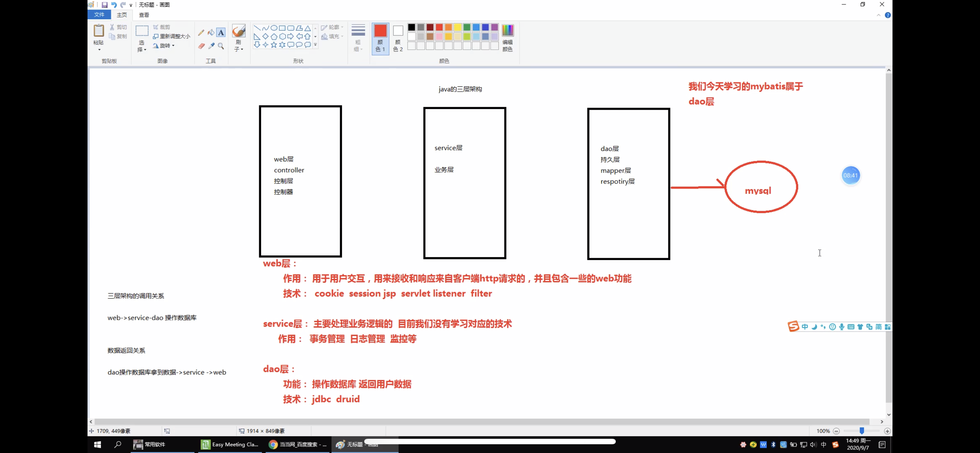Choose the Oval shape
Viewport: 980px width, 453px height.
(x=273, y=28)
